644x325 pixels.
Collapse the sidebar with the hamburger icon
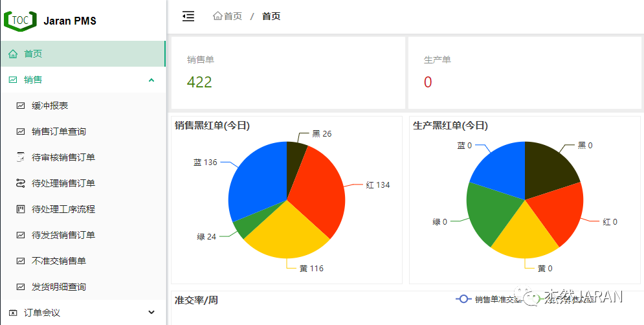[x=188, y=16]
